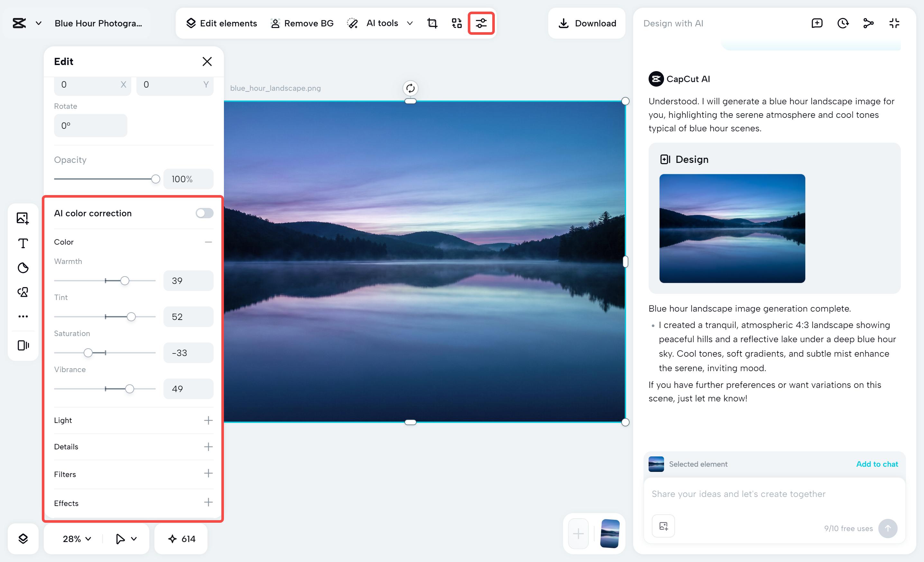Start a new chat with plus icon

click(817, 23)
